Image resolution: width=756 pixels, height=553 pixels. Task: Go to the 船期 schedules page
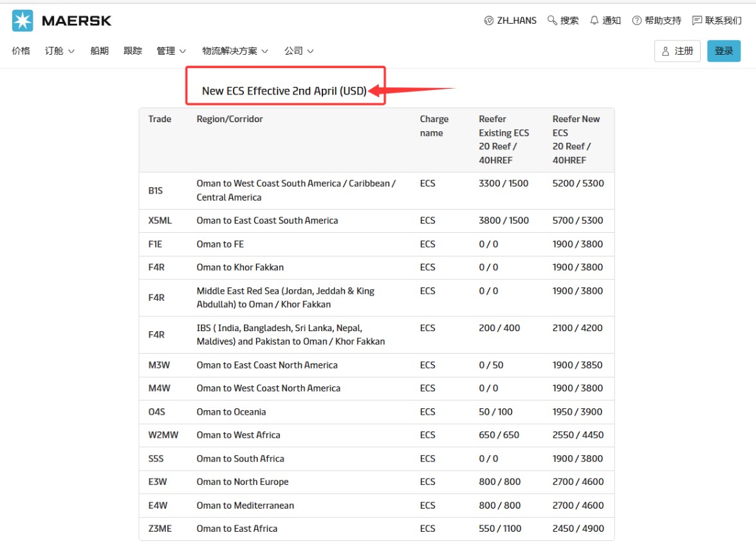click(100, 51)
